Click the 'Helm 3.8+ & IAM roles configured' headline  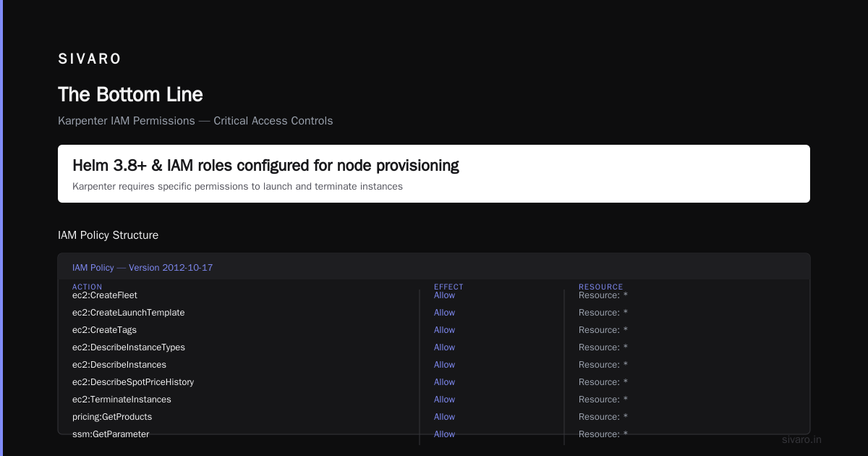coord(265,166)
